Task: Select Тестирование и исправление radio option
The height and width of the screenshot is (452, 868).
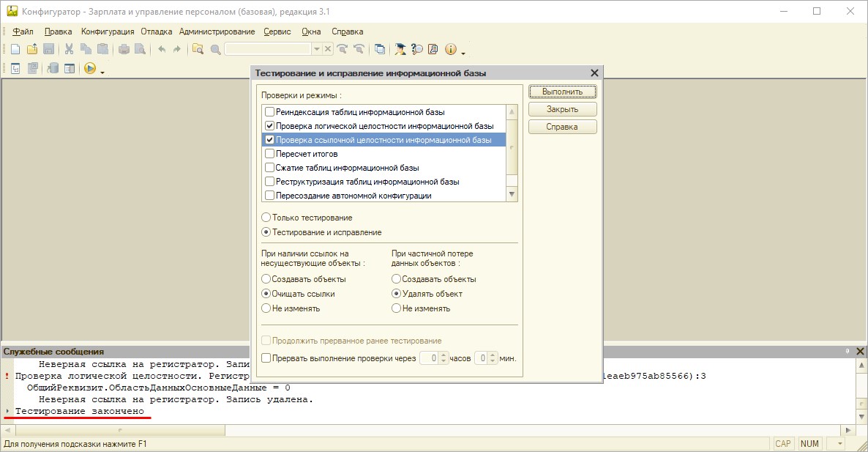Action: click(266, 232)
